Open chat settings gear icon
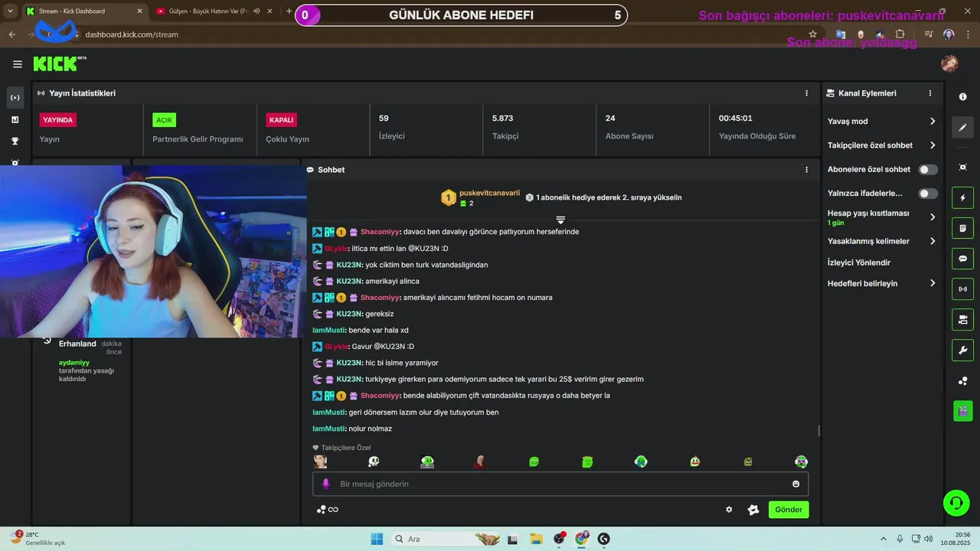The image size is (980, 551). click(729, 510)
